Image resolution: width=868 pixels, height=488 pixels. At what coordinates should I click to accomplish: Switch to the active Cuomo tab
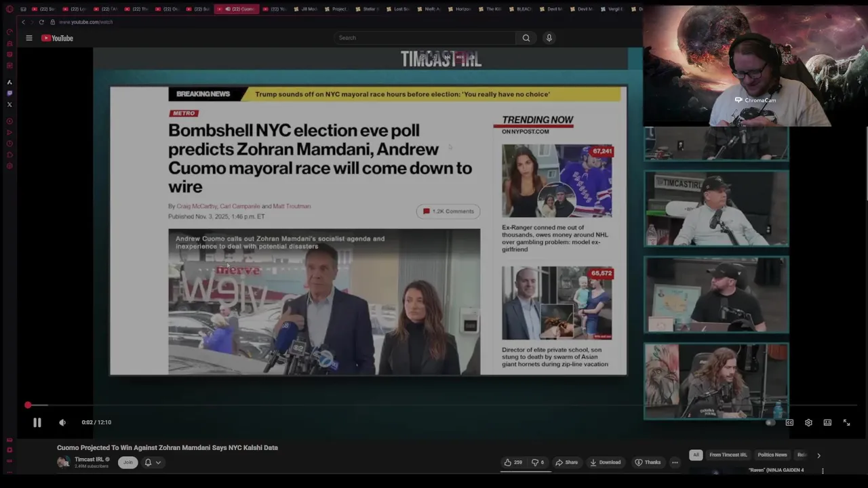coord(236,9)
